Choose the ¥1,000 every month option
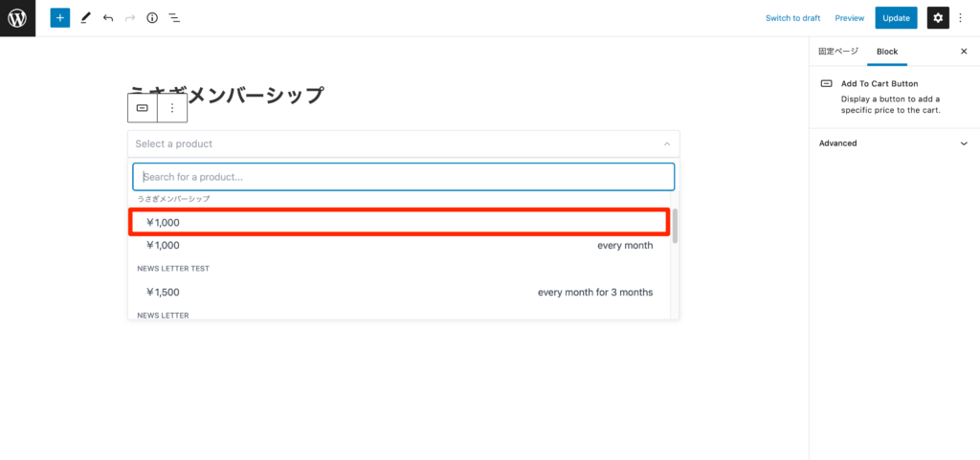 click(399, 245)
